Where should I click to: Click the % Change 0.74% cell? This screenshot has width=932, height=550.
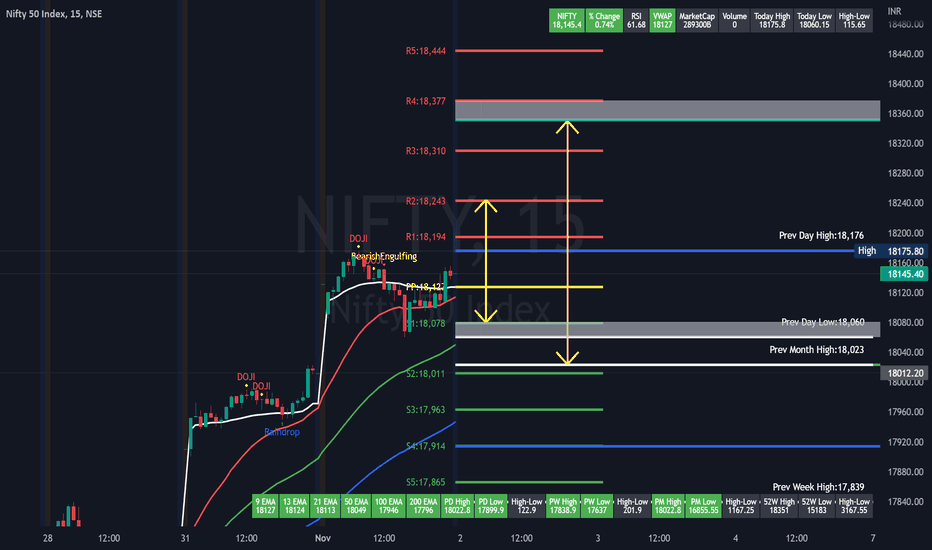(604, 21)
